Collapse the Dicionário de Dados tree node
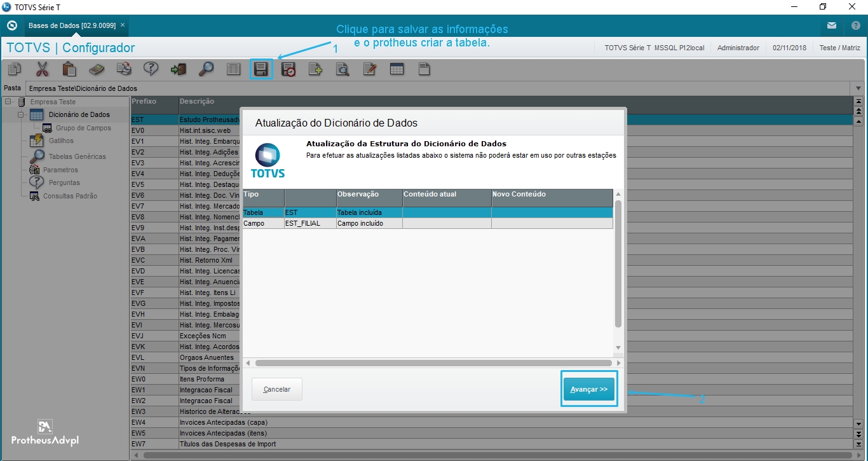Viewport: 868px width, 461px height. tap(20, 115)
